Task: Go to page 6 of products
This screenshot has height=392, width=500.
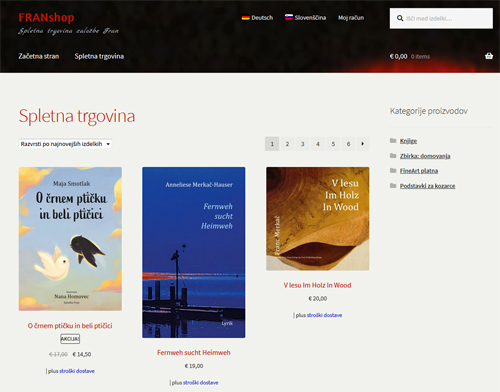Action: 348,144
